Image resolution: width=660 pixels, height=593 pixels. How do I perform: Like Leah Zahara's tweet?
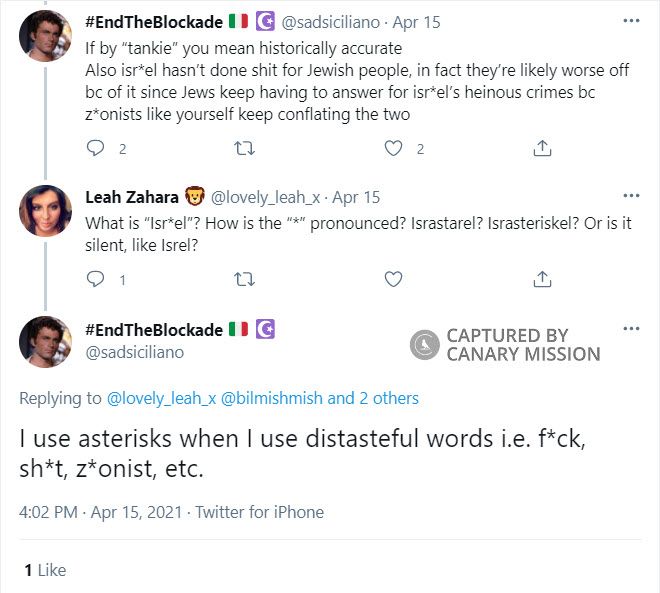click(394, 279)
